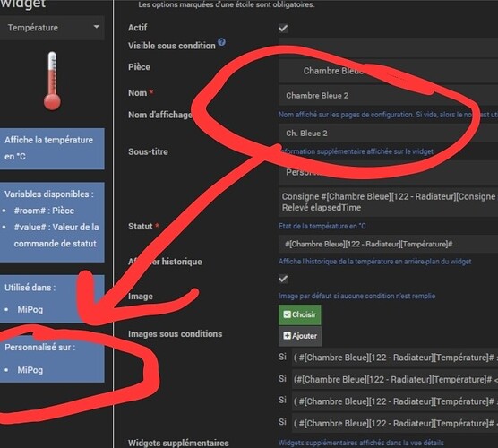This screenshot has width=498, height=448.
Task: Edit the display name field Ch. Bleue 2
Action: (388, 134)
